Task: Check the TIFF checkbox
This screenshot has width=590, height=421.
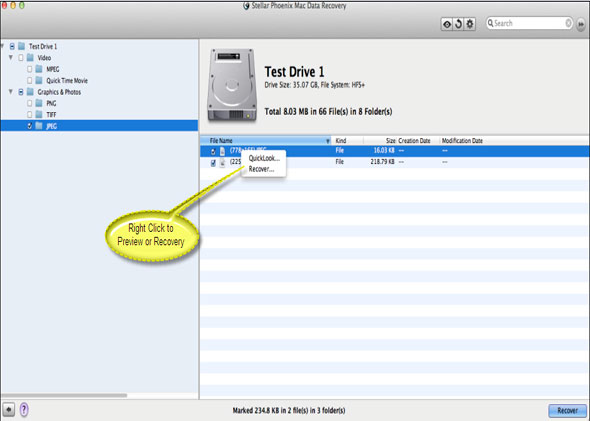Action: [29, 114]
